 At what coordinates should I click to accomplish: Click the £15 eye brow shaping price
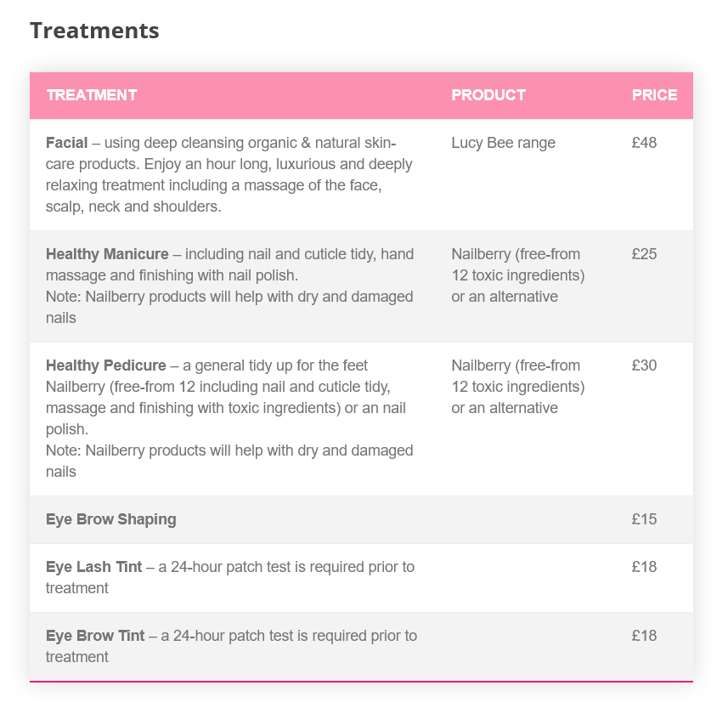(644, 519)
